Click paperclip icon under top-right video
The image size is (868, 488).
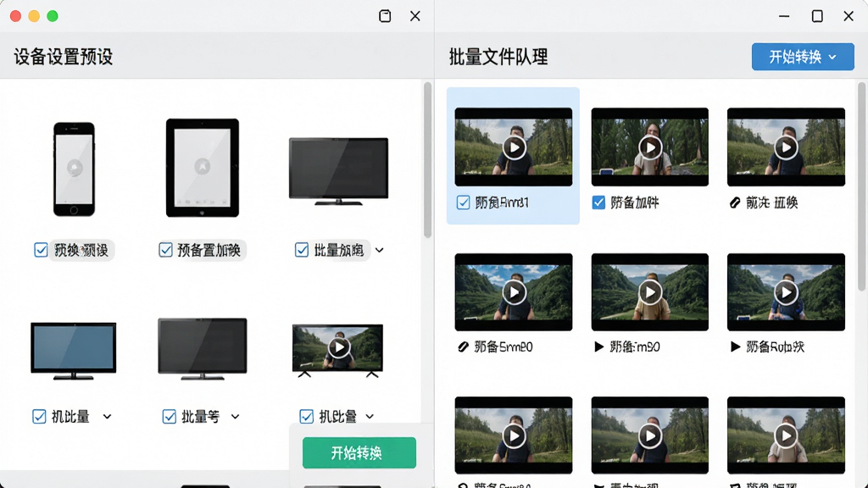click(x=735, y=203)
